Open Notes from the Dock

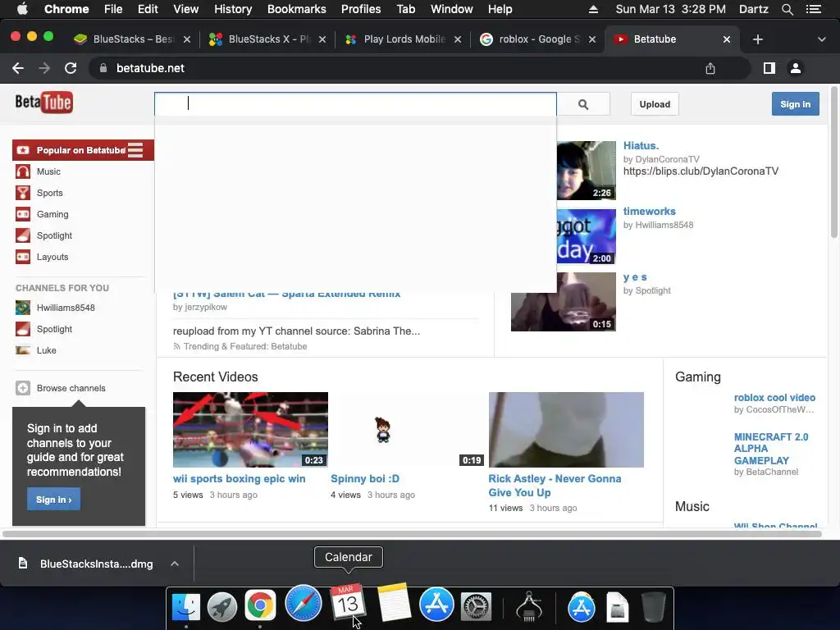tap(394, 603)
